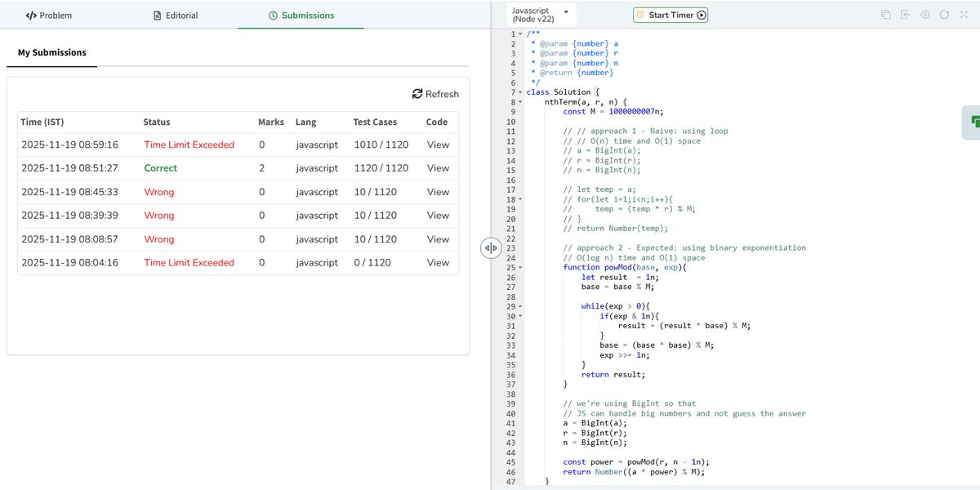980x490 pixels.
Task: Click the timestamp 2025-11-19 08:59:16
Action: point(69,145)
